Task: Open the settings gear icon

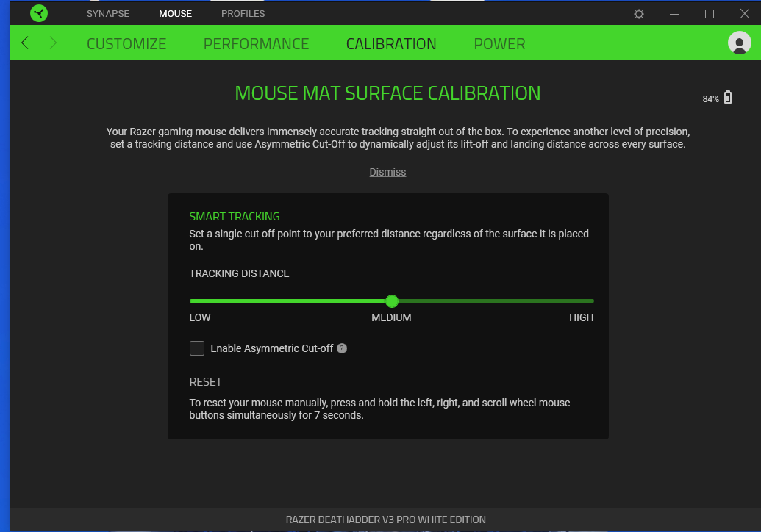Action: [x=639, y=14]
